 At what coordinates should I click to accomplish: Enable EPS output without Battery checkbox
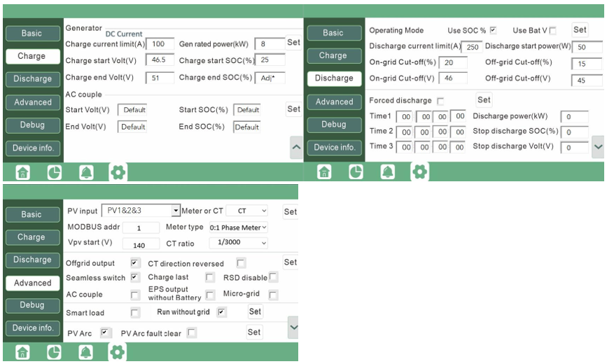point(210,295)
